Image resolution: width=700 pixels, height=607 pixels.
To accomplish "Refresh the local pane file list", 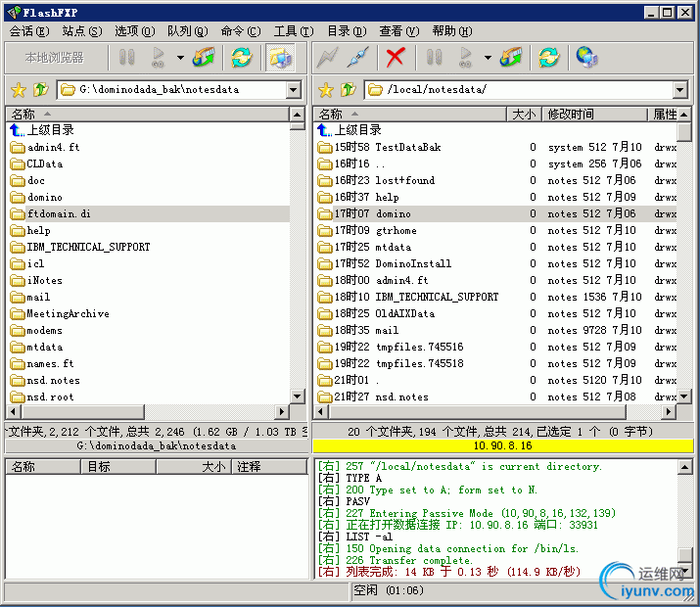I will [241, 58].
